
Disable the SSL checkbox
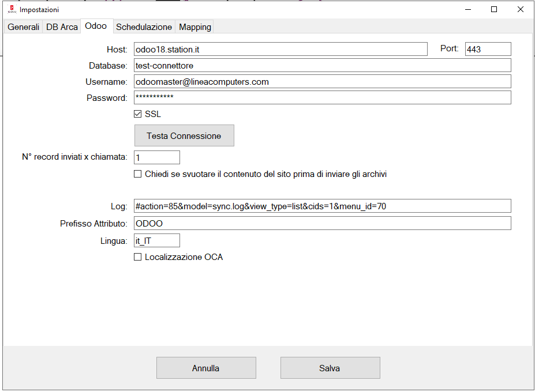click(x=138, y=114)
